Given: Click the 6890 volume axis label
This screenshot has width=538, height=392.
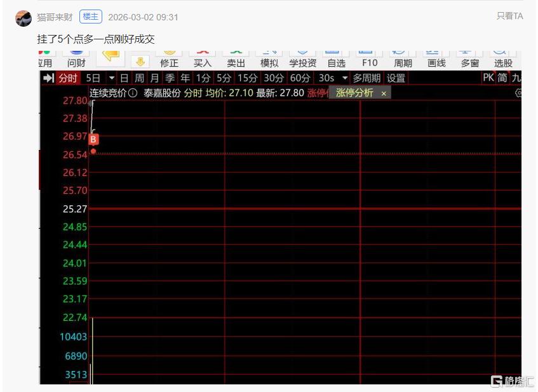Looking at the screenshot, I should (x=76, y=356).
